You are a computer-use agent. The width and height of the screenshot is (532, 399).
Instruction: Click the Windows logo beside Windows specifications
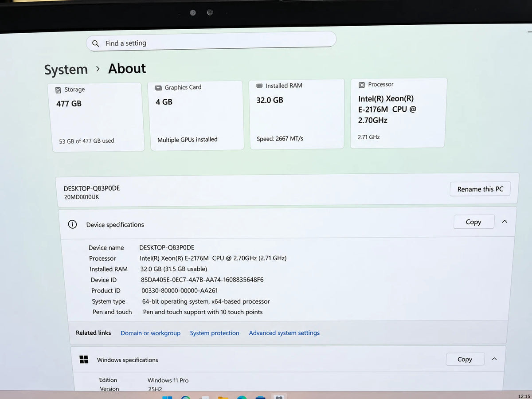point(84,360)
